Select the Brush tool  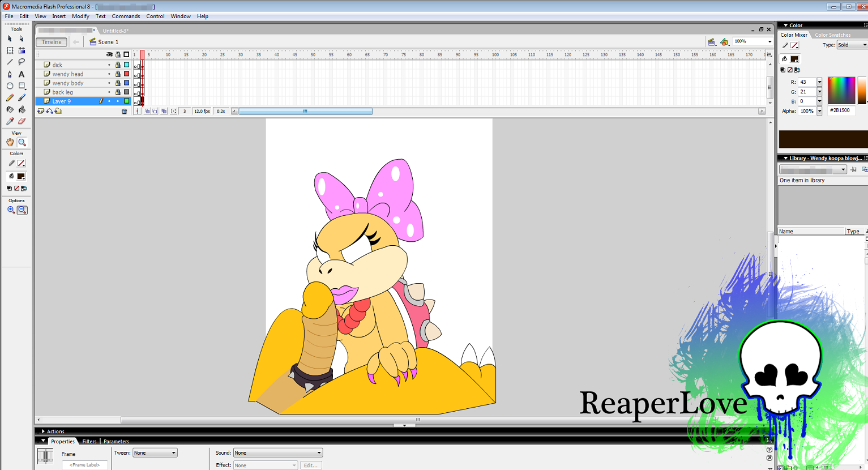tap(22, 97)
